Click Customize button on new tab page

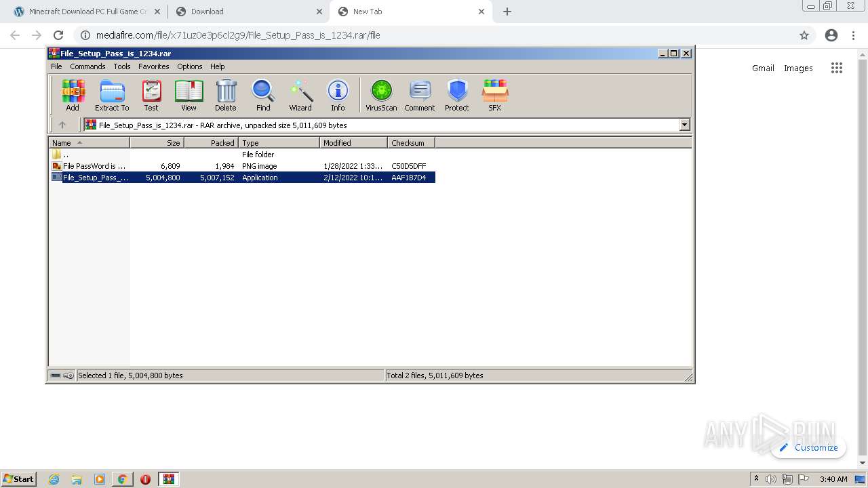(x=808, y=447)
